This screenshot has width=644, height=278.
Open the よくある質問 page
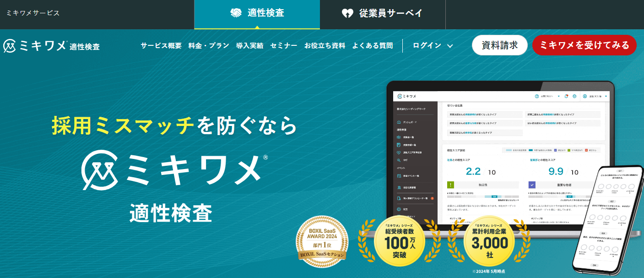click(x=373, y=46)
